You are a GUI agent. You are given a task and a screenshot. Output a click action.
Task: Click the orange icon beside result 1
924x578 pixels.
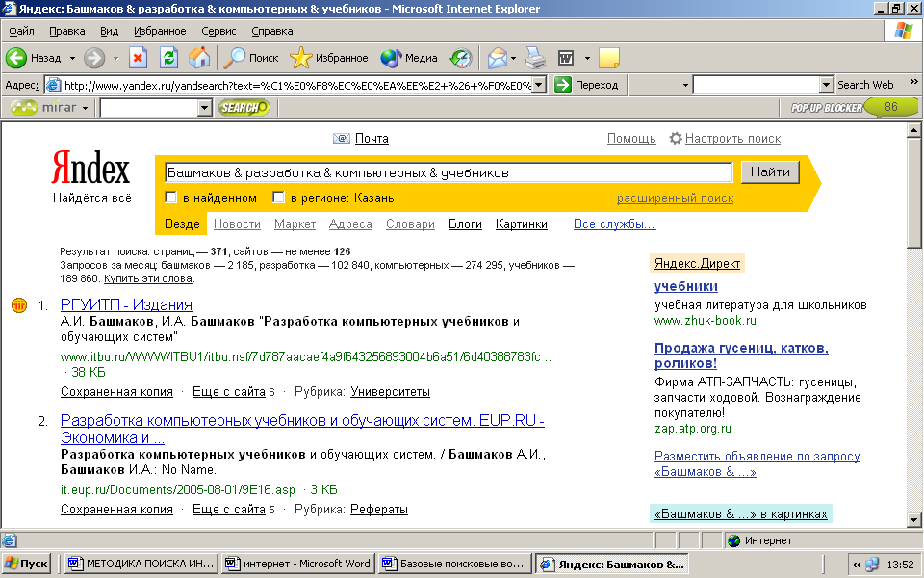tap(19, 305)
